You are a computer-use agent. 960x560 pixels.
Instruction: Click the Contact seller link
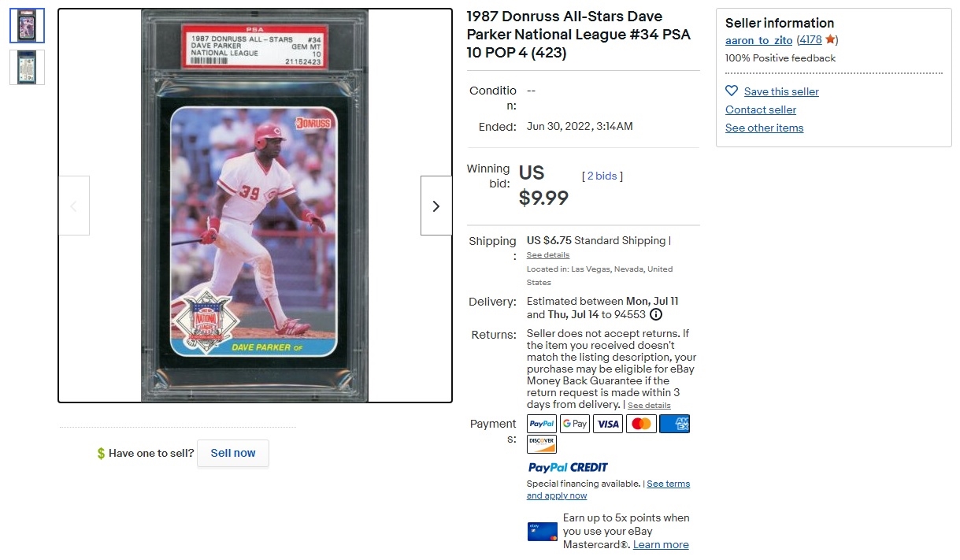coord(761,109)
